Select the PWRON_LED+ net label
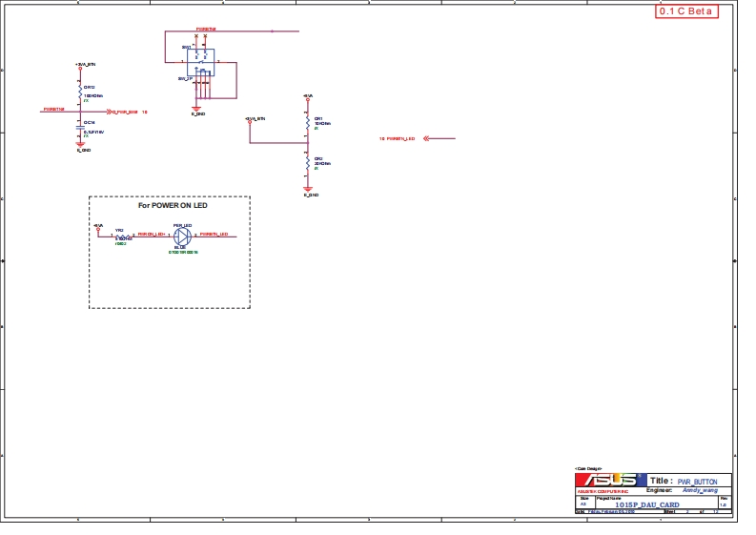 pos(153,233)
